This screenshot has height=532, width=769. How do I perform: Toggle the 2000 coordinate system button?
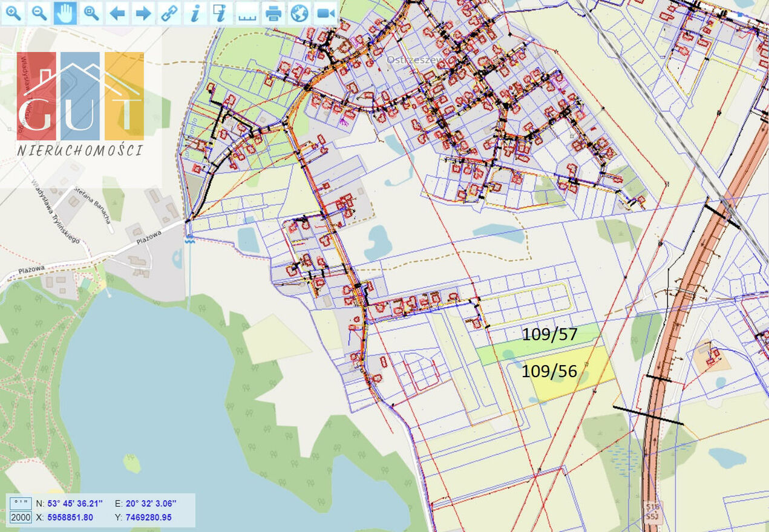21,517
